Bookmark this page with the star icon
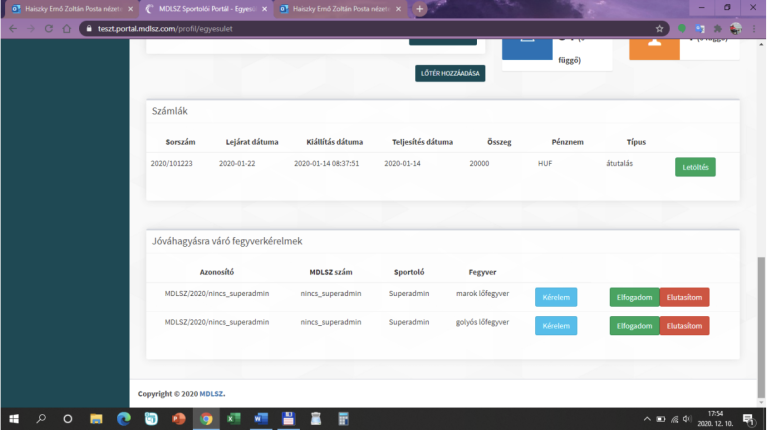Screen dimensions: 768x430 click(x=660, y=29)
